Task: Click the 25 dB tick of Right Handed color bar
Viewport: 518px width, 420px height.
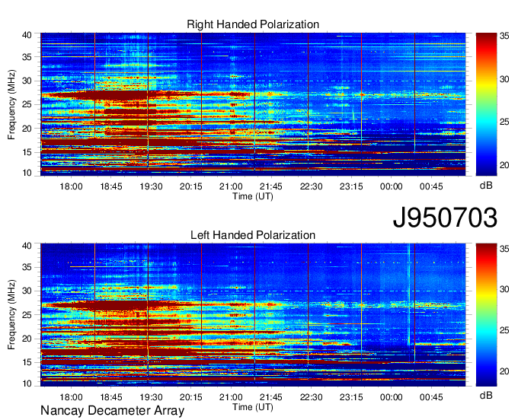Action: [504, 122]
